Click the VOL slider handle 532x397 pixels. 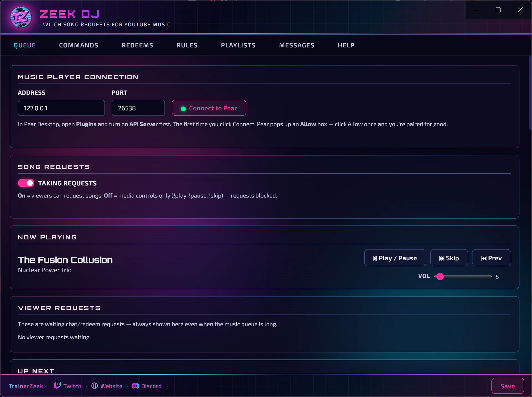(x=440, y=277)
